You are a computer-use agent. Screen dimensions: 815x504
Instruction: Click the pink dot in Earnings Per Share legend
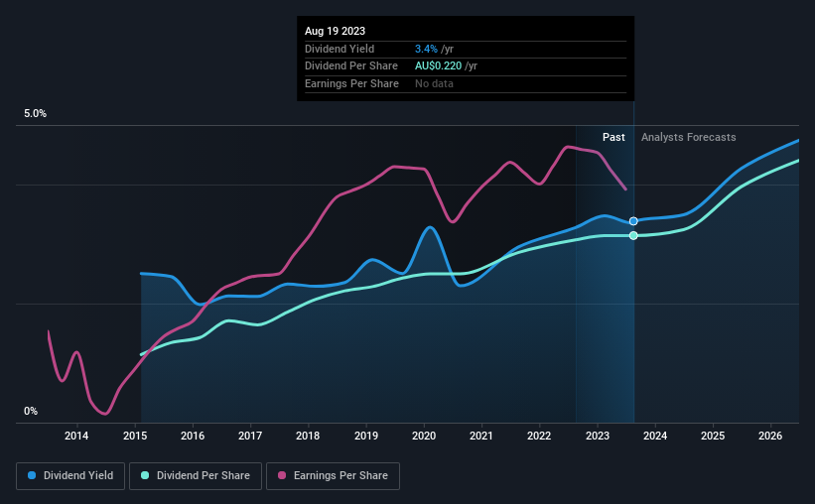coord(282,475)
